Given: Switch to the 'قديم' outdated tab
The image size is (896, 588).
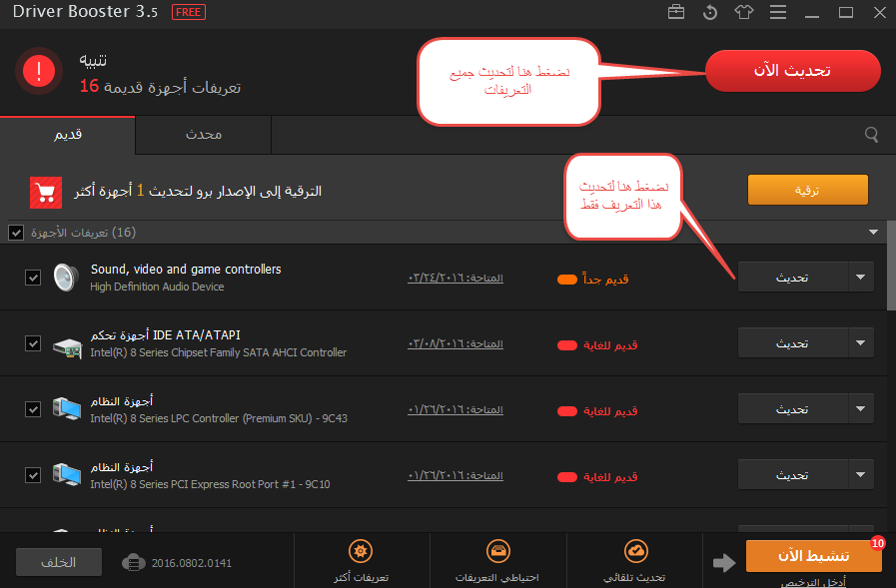Looking at the screenshot, I should coord(68,136).
